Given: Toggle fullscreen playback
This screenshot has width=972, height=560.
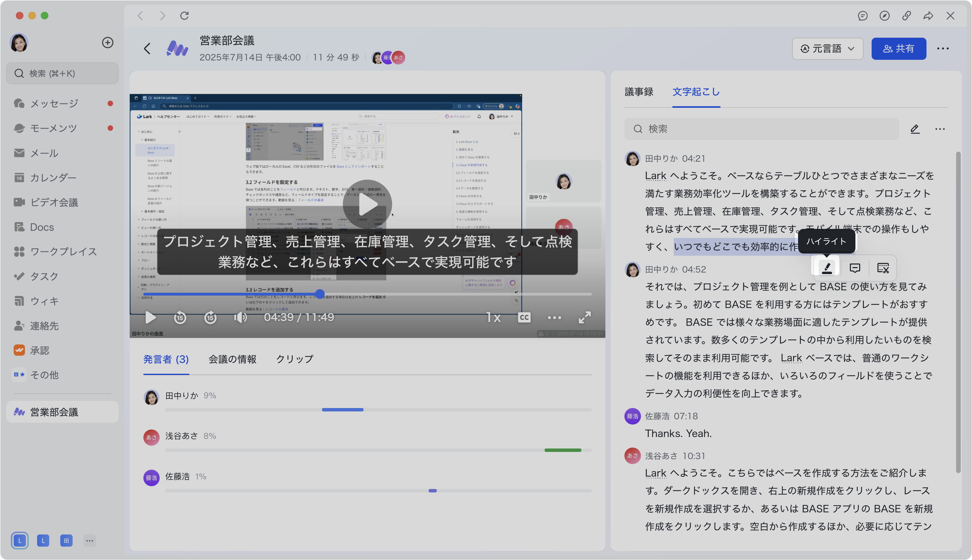Looking at the screenshot, I should 585,317.
